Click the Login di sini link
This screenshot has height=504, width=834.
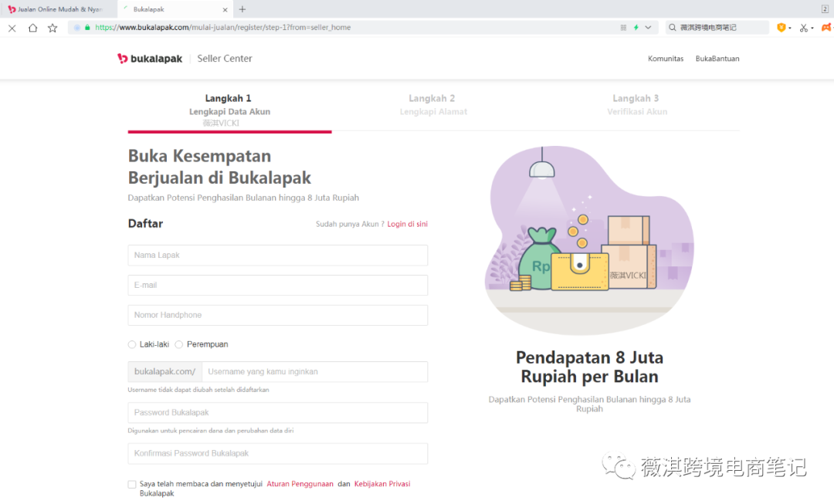(408, 224)
